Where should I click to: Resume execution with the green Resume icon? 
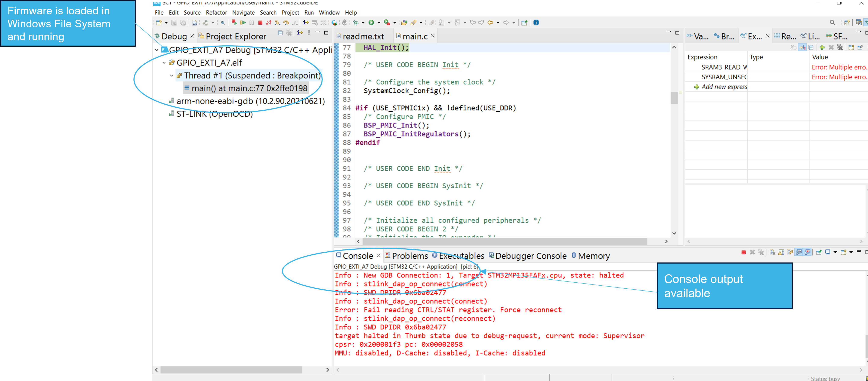pos(243,23)
